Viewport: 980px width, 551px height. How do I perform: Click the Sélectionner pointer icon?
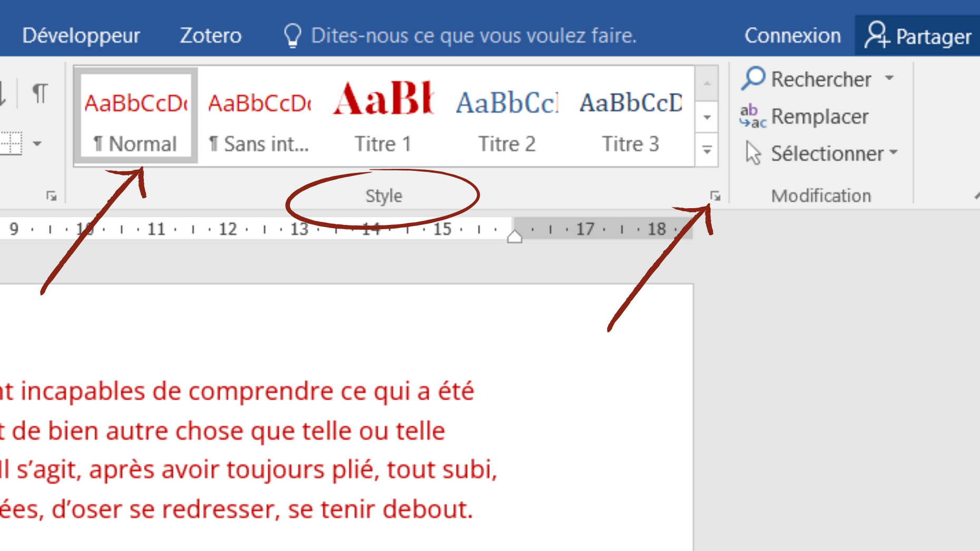pyautogui.click(x=753, y=153)
